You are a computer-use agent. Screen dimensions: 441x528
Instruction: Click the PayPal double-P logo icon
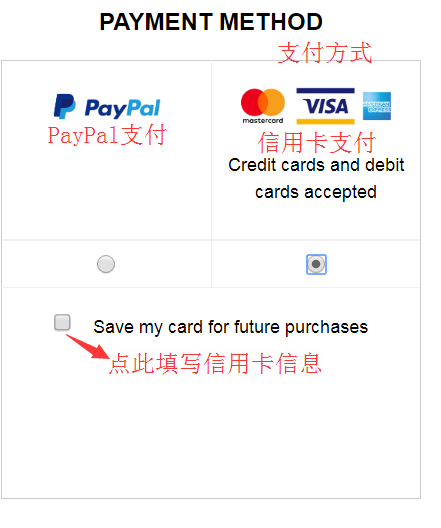[65, 106]
